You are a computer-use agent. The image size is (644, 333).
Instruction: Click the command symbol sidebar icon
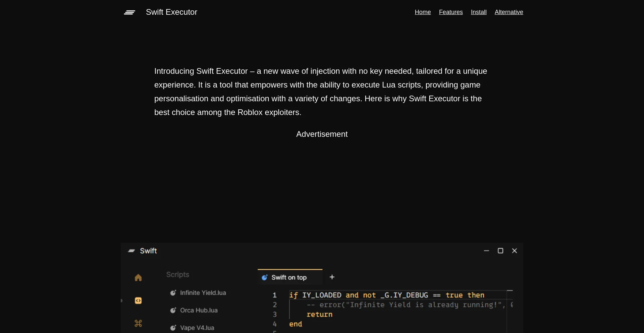138,323
